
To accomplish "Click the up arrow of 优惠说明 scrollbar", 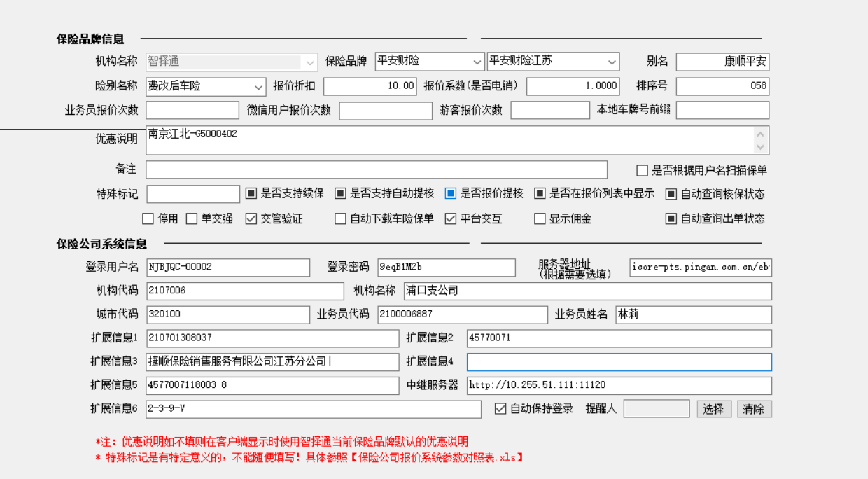I will [x=761, y=133].
